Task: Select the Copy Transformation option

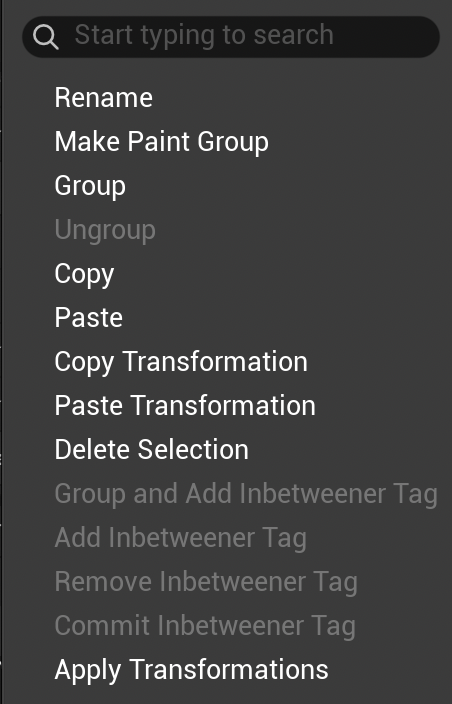Action: (x=181, y=362)
